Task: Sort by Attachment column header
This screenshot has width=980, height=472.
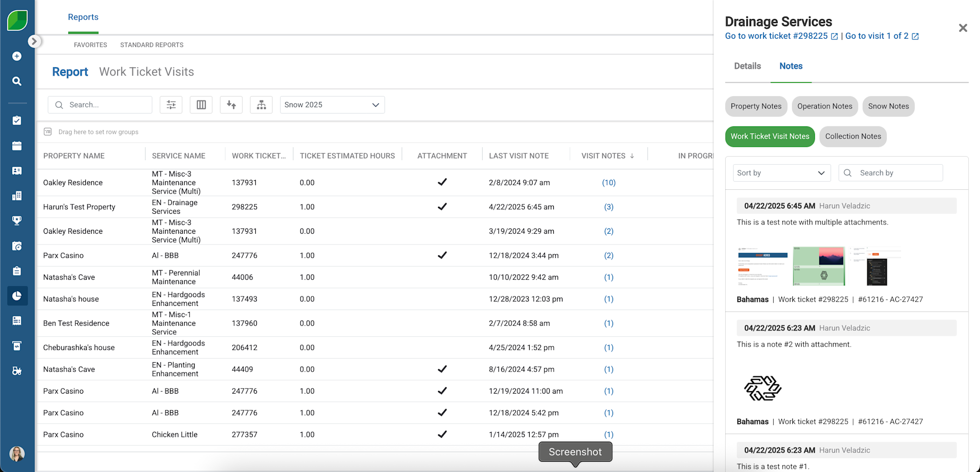Action: (442, 156)
